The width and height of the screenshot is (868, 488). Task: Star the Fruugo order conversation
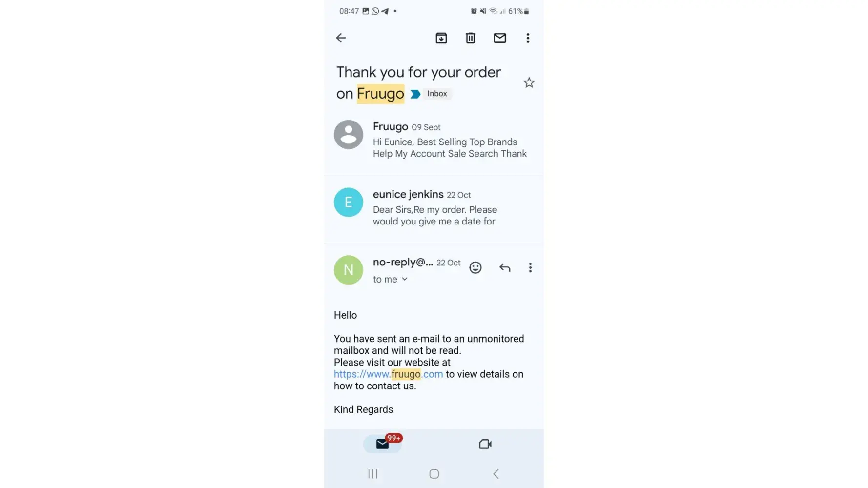tap(529, 83)
